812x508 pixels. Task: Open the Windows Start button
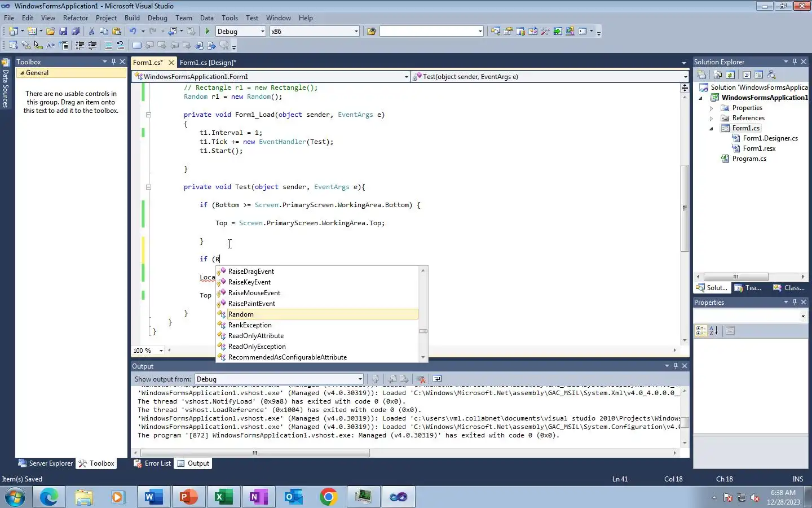point(15,497)
